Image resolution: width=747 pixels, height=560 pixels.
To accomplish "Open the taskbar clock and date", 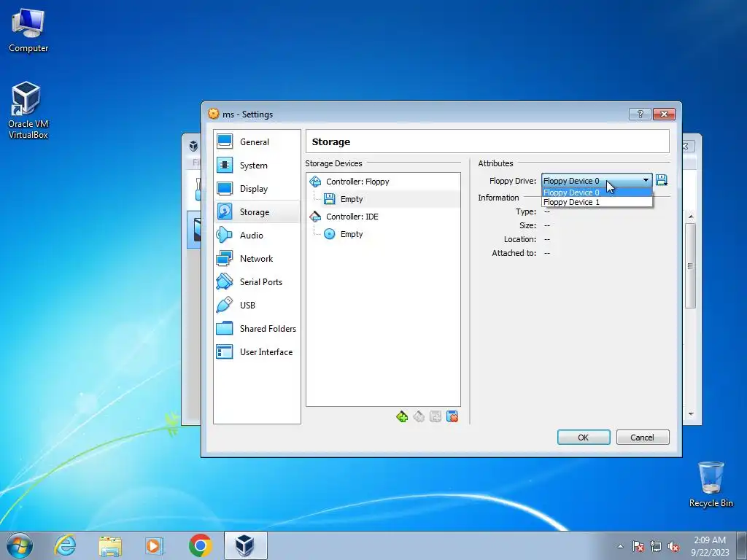I will (x=710, y=546).
